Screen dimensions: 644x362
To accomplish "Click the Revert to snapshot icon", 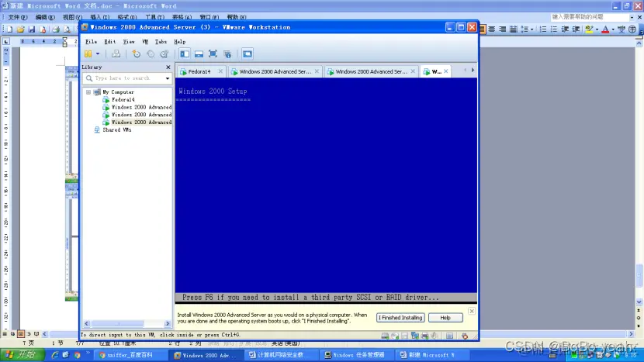I will point(151,53).
